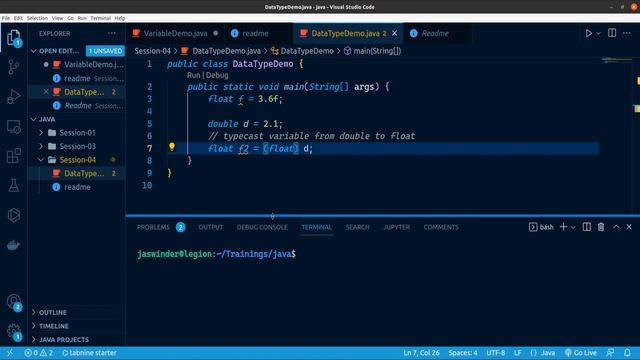Switch to the Debug Console tab

point(262,227)
